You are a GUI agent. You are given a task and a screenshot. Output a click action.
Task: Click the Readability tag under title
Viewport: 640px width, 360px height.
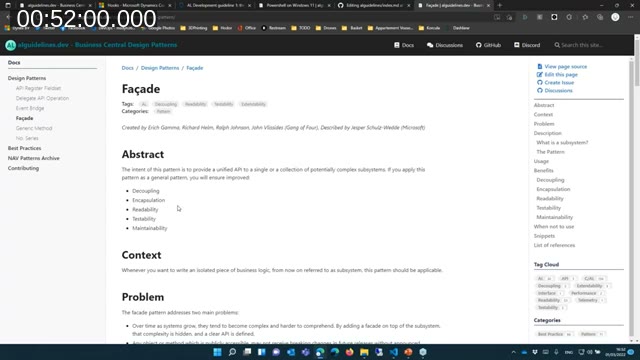pos(195,104)
